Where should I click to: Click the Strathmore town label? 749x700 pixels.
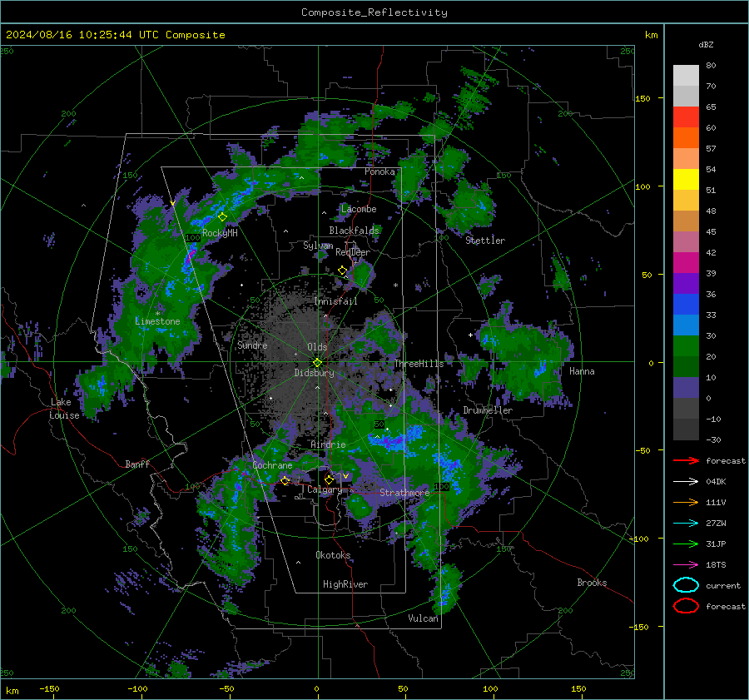pos(404,493)
